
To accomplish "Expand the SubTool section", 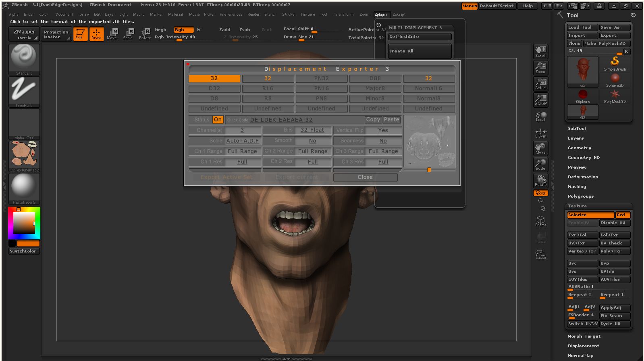I will 577,129.
